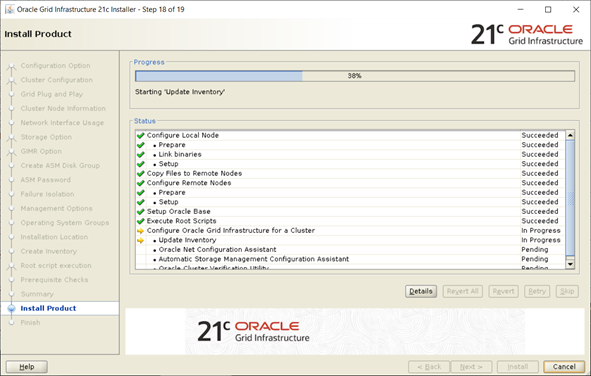Click the Next button
Screen dimensions: 591x376
pos(471,367)
